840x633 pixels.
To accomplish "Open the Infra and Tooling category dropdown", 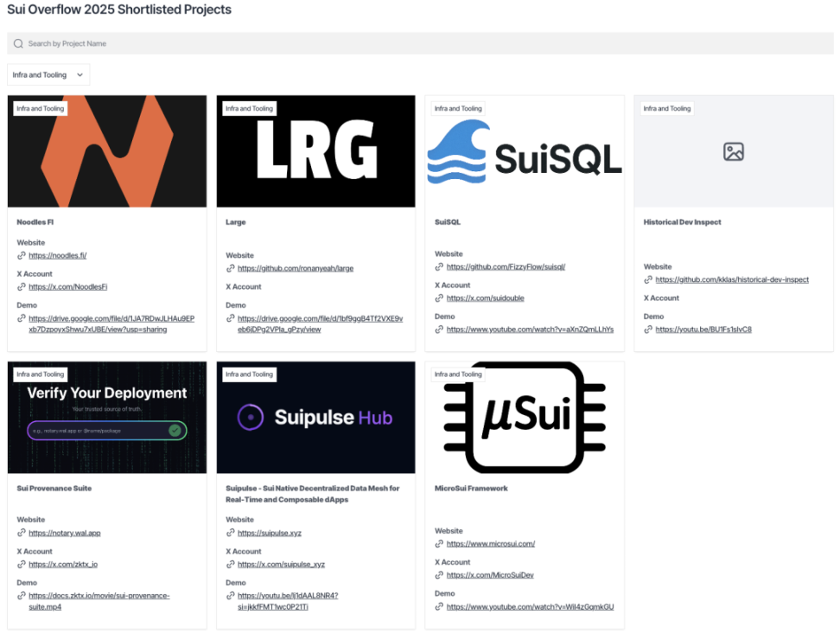I will tap(48, 75).
